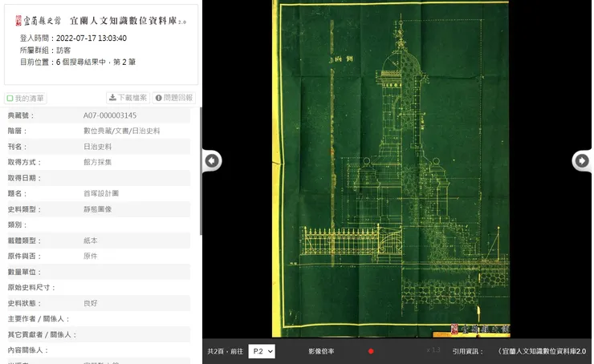Viewport: 594px width, 364px height.
Task: Click the 目前位置 search result position text
Action: (78, 62)
